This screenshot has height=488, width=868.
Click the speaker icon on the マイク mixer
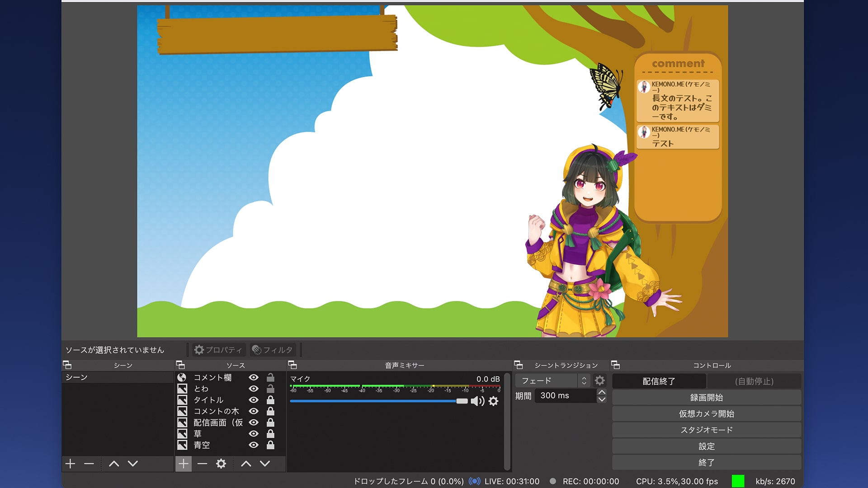point(478,401)
